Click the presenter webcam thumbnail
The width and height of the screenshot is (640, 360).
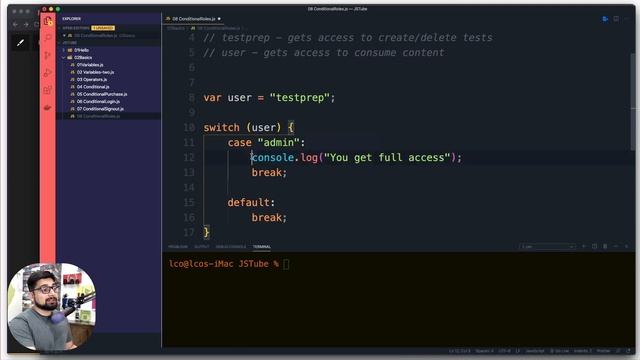tap(51, 306)
